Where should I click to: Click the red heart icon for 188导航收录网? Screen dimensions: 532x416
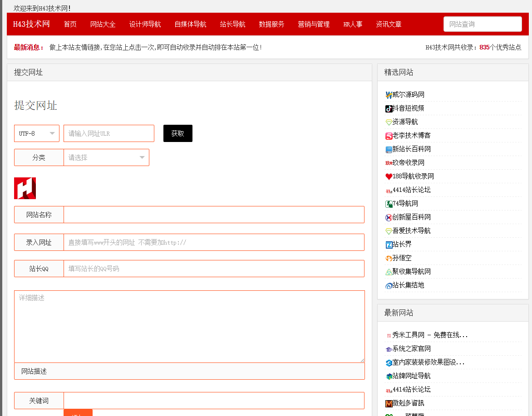[389, 176]
